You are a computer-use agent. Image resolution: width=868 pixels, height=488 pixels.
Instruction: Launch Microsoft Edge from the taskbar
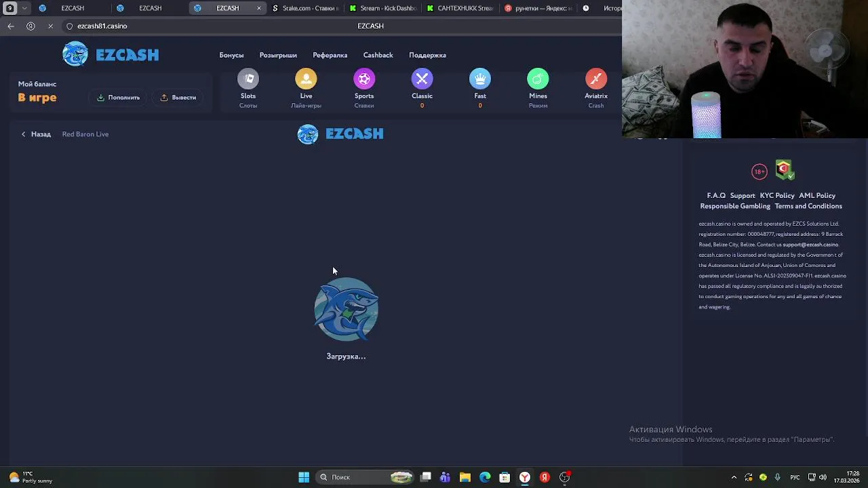tap(485, 477)
